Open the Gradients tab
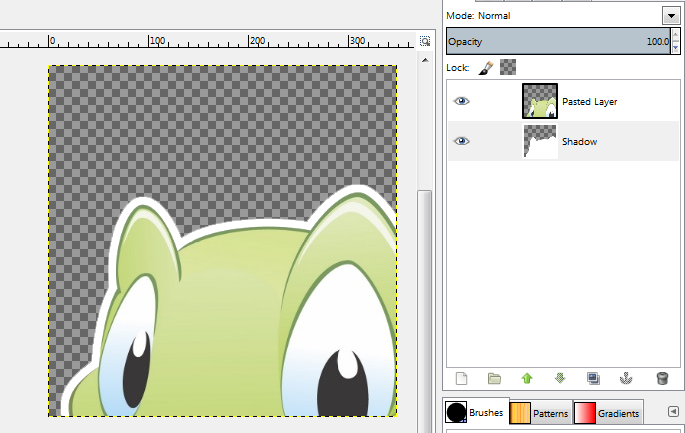This screenshot has height=433, width=685. coord(607,412)
